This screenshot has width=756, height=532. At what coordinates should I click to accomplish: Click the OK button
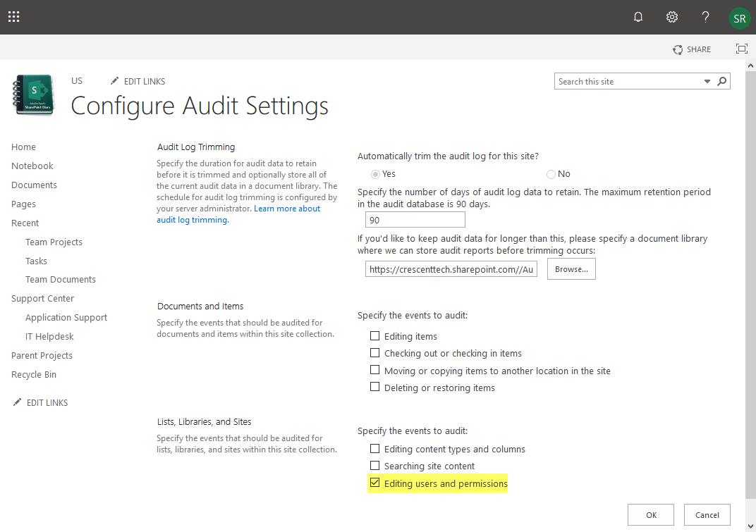650,514
